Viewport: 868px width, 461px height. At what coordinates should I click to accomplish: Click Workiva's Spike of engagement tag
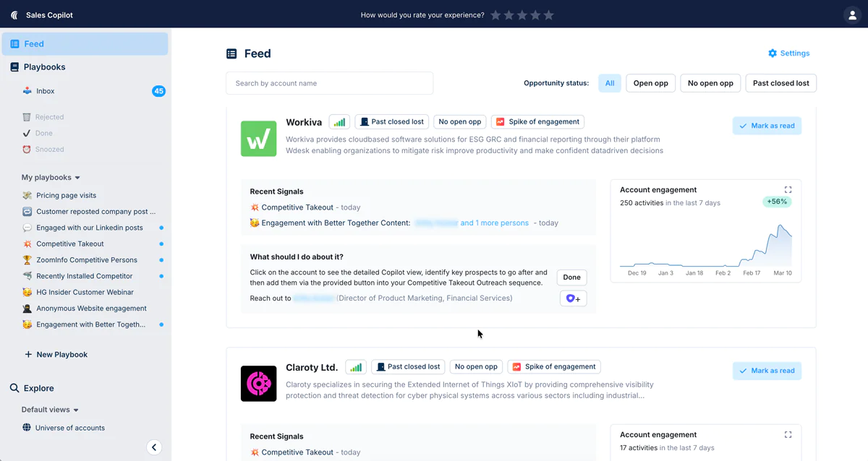point(537,122)
